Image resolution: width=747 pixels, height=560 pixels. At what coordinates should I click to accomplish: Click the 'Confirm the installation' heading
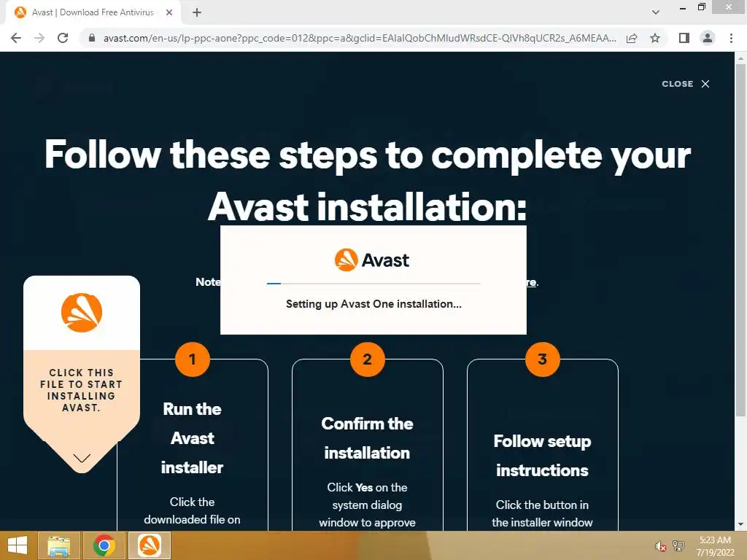pos(368,438)
